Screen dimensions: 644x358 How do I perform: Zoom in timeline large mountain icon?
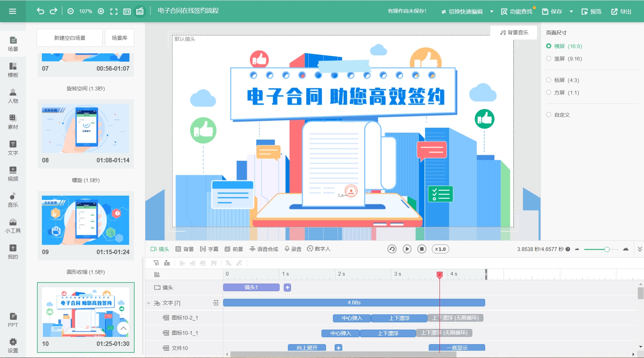(626, 249)
